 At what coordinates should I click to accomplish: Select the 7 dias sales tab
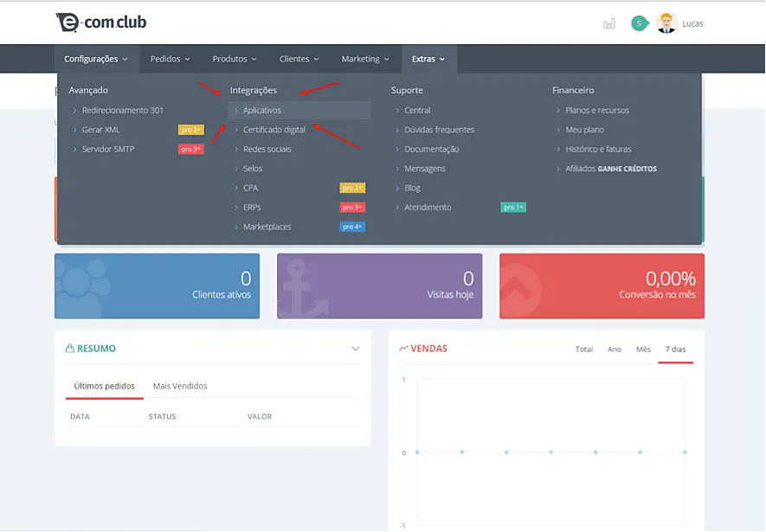click(675, 349)
